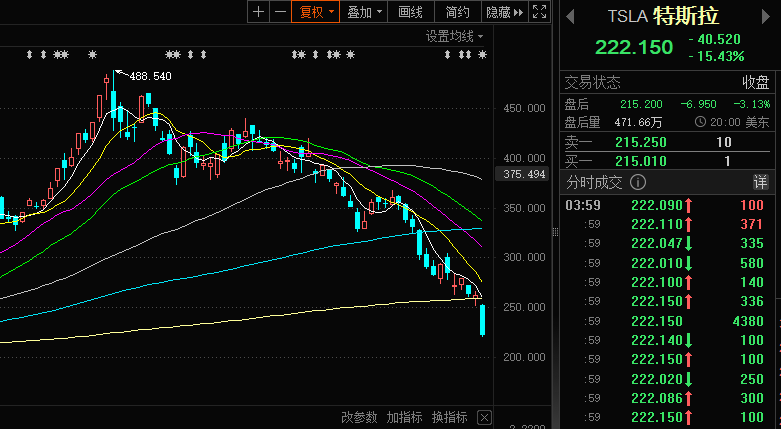Viewport: 781px width, 429px height.
Task: Select the 画线 drawing tool
Action: click(410, 12)
